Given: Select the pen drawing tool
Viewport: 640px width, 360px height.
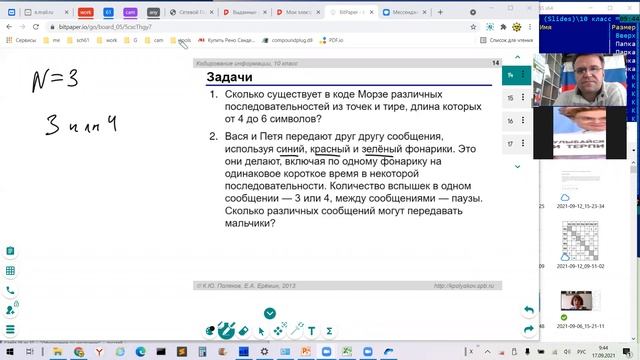Looking at the screenshot, I should (227, 330).
